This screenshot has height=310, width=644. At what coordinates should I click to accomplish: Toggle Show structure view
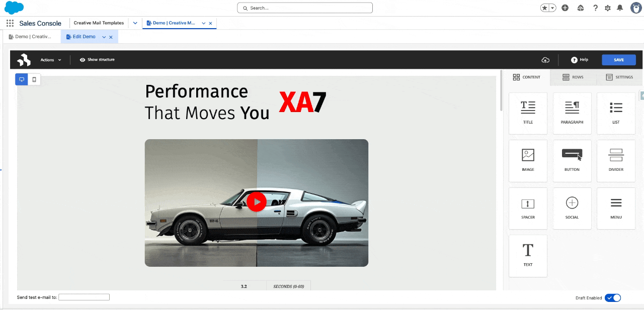[97, 60]
